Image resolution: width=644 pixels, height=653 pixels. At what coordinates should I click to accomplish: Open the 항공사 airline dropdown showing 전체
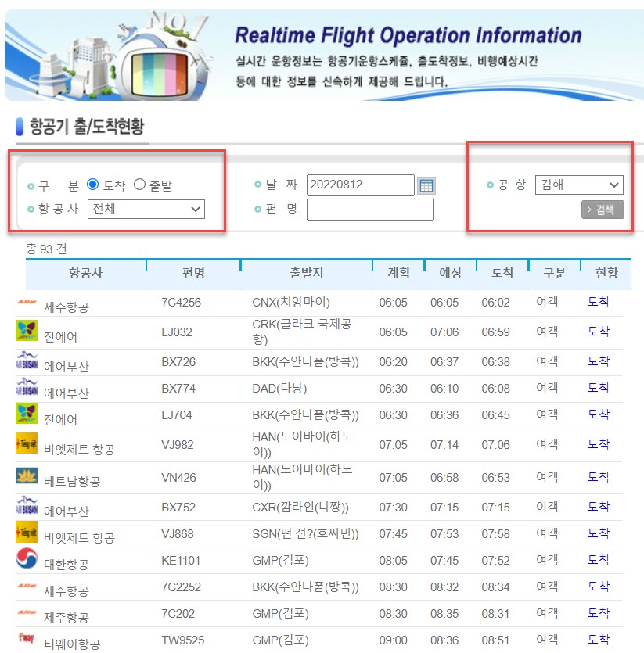pos(146,209)
